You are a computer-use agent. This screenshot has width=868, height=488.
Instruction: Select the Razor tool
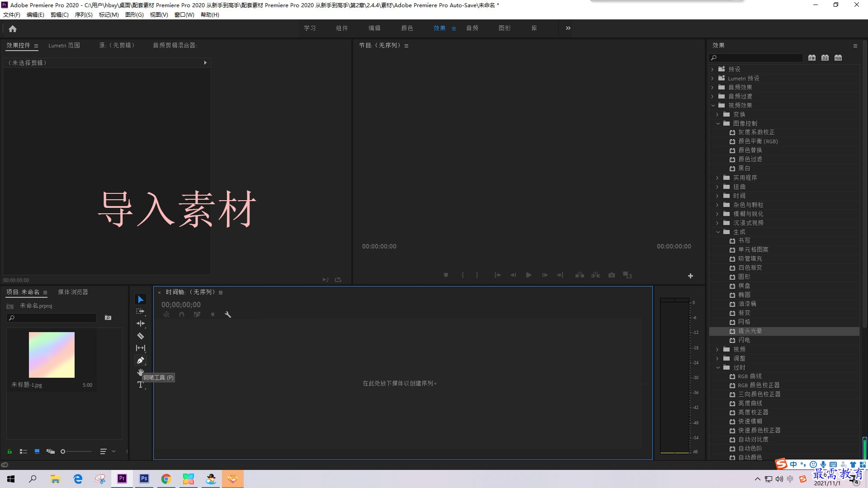pyautogui.click(x=141, y=336)
